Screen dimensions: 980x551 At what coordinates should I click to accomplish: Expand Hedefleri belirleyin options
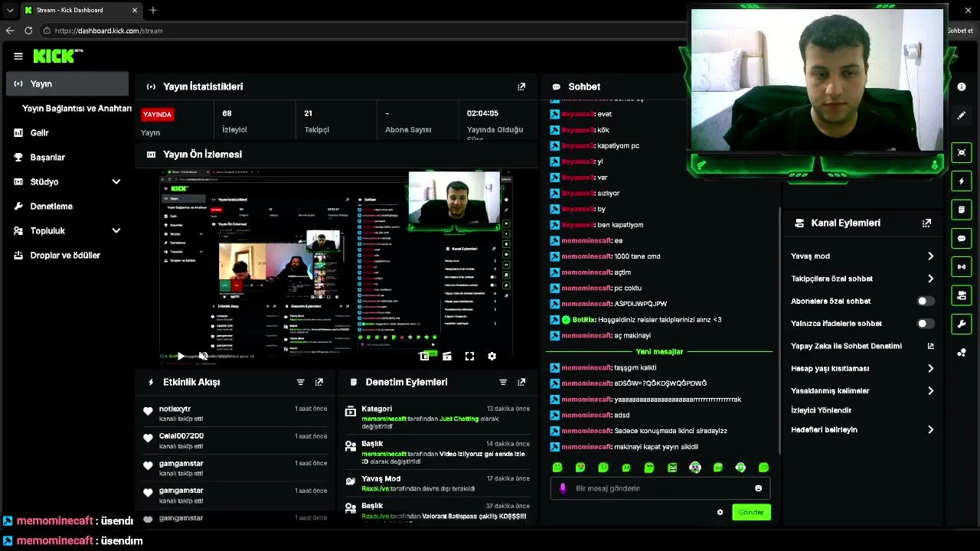click(x=930, y=430)
